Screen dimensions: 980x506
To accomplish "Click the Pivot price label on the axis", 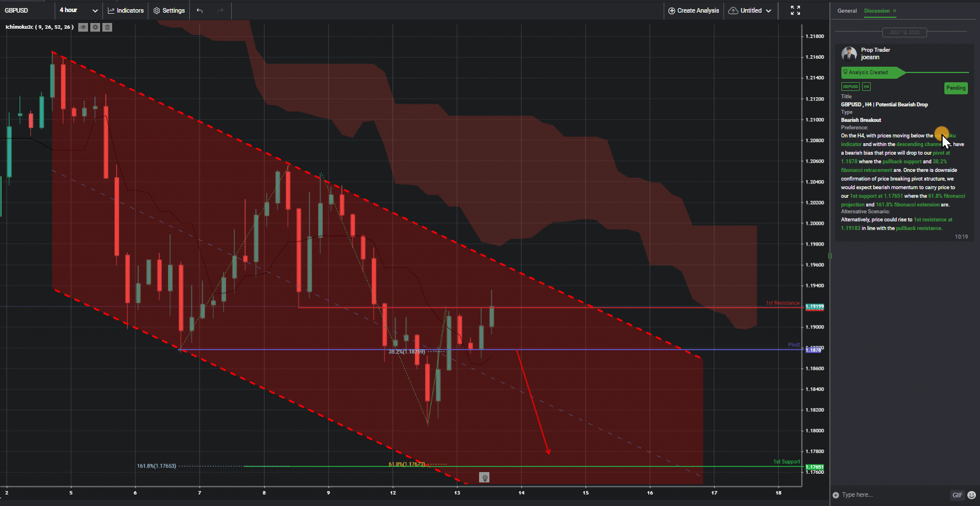I will (x=814, y=350).
